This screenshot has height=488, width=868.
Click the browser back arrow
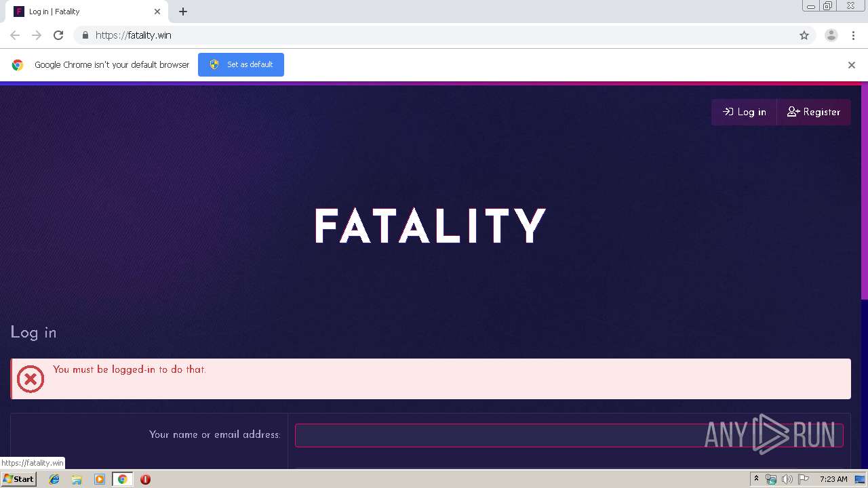[15, 35]
